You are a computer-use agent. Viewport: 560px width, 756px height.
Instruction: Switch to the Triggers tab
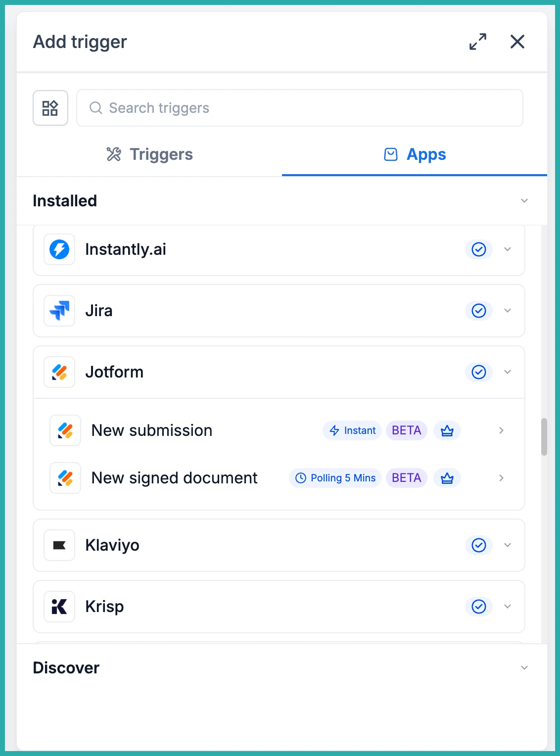click(149, 154)
